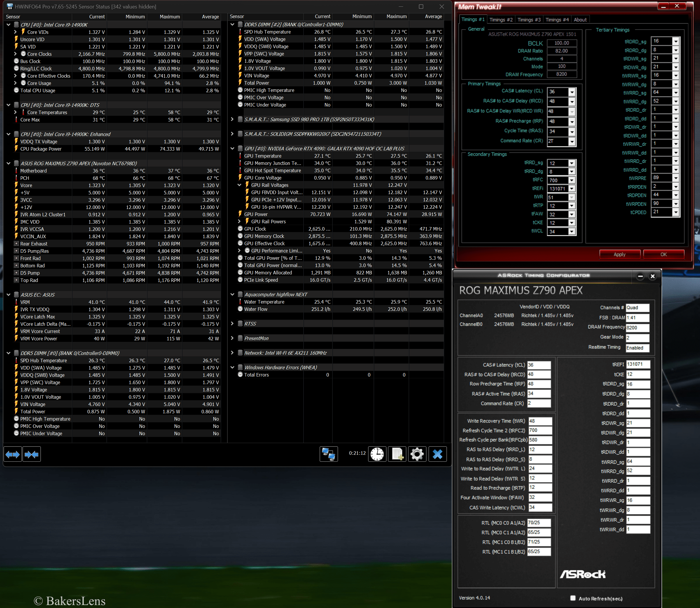The height and width of the screenshot is (608, 700).
Task: Switch to the Timings #4 tab
Action: [x=557, y=20]
